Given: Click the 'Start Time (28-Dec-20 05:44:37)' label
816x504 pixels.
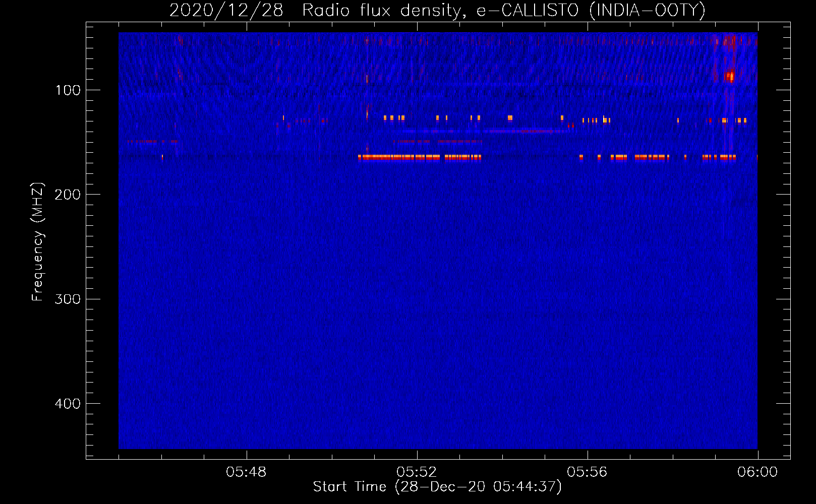Looking at the screenshot, I should point(437,487).
